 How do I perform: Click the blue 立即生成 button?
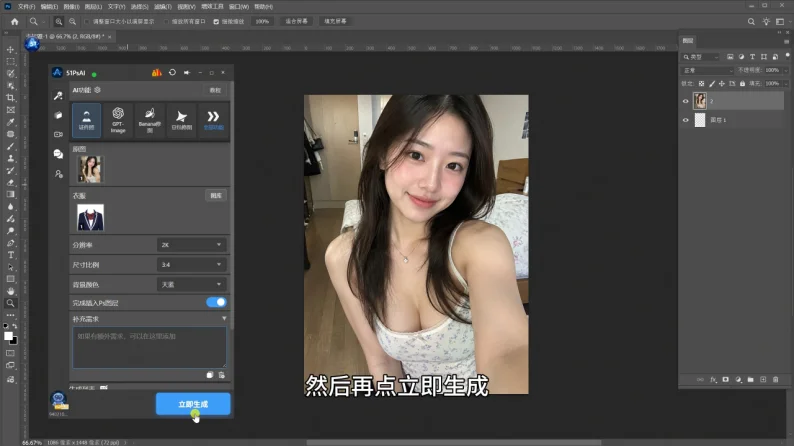click(193, 404)
